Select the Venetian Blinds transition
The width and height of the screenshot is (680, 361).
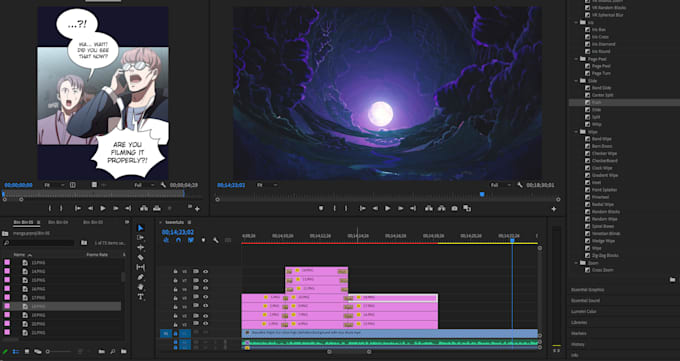(x=606, y=233)
